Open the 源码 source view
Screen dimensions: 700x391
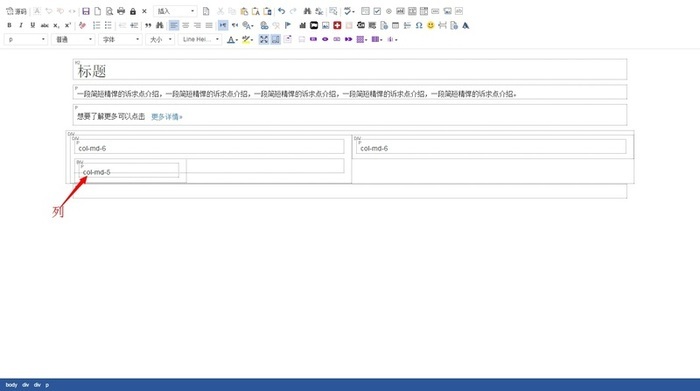[x=16, y=11]
